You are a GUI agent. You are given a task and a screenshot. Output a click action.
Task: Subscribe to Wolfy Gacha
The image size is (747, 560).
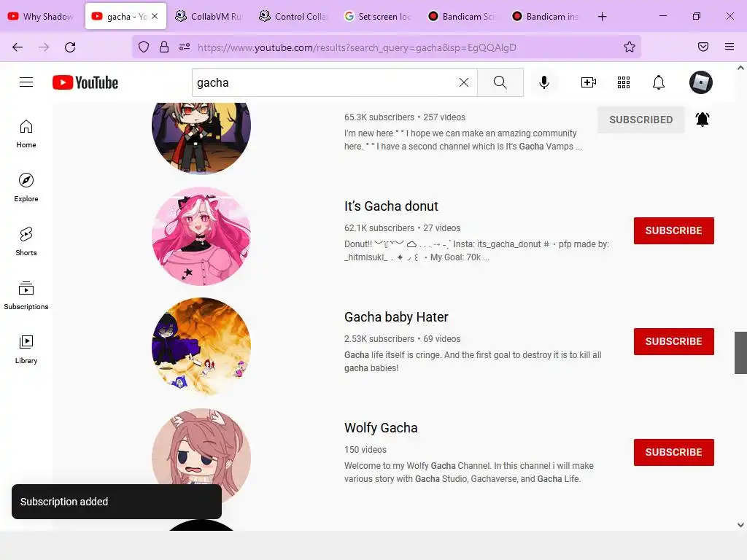coord(673,452)
